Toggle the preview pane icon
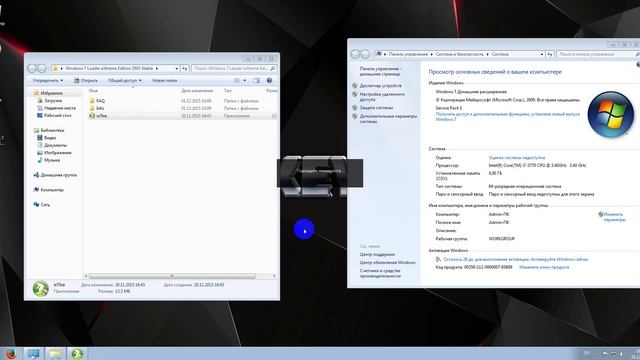 click(256, 80)
